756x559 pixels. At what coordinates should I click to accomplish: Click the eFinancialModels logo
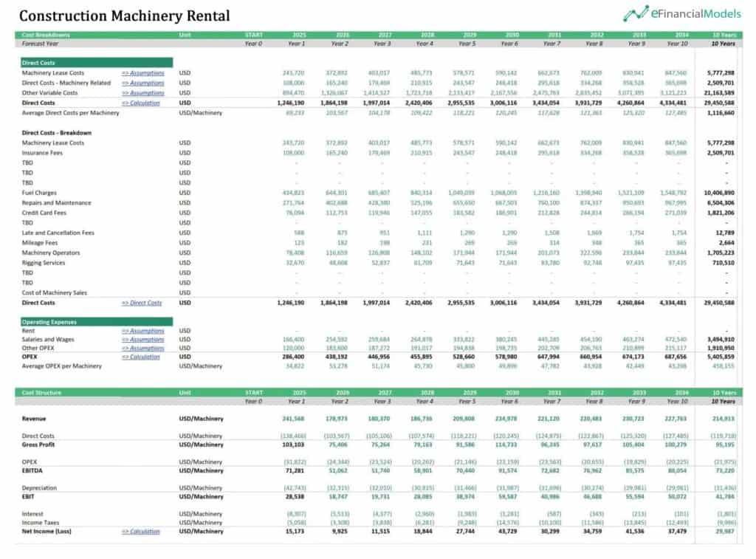pyautogui.click(x=681, y=13)
